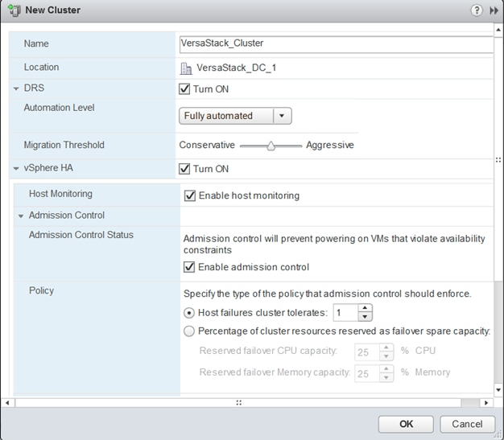Click the VersaStack_DC_1 location text
The image size is (504, 440).
236,68
